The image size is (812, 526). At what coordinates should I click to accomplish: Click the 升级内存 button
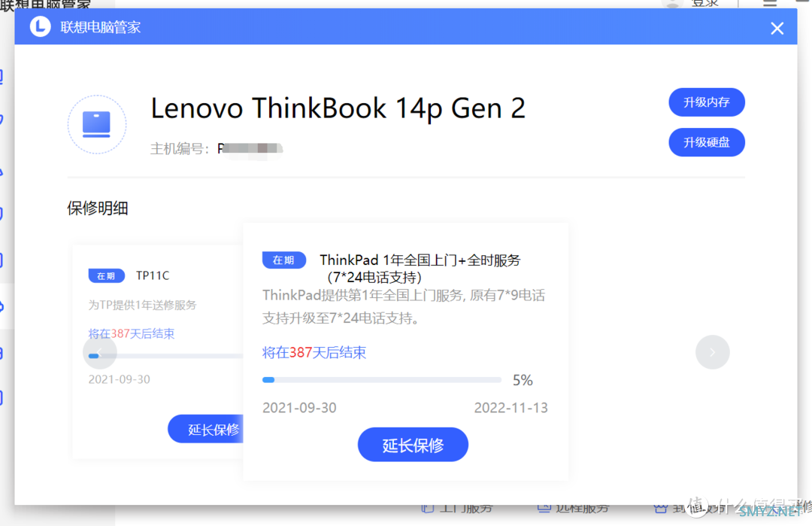(706, 102)
